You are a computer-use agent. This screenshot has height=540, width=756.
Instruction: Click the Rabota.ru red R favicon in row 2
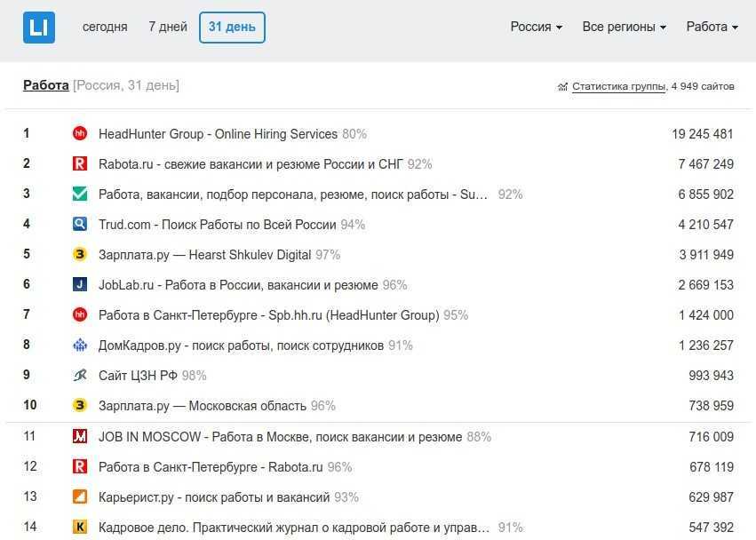pyautogui.click(x=80, y=164)
